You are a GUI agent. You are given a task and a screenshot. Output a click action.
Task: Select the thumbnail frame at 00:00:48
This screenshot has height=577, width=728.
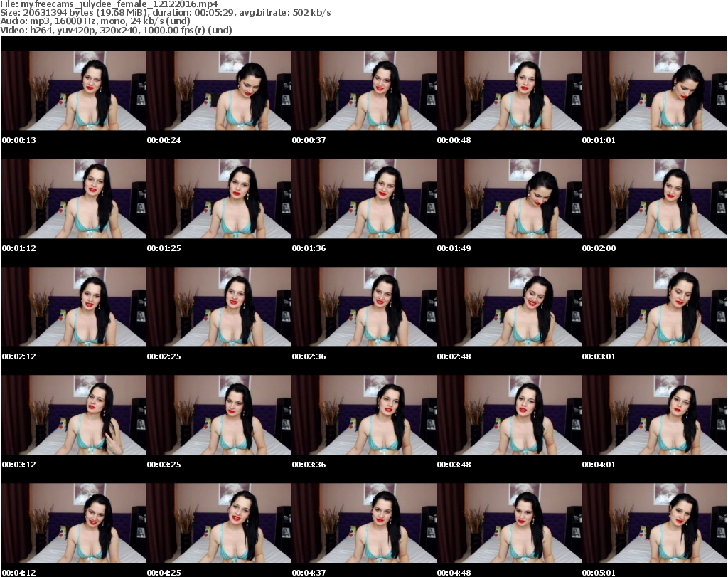(x=509, y=90)
